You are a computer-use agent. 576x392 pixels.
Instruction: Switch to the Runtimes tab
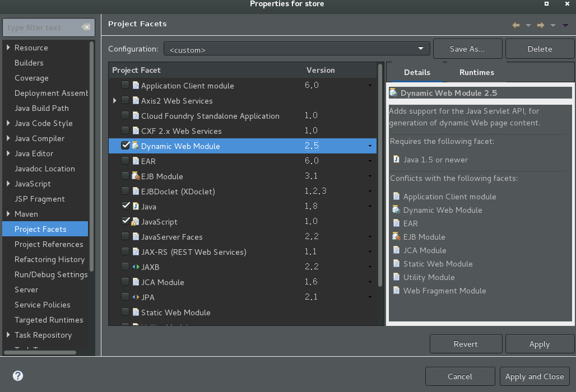[x=476, y=72]
